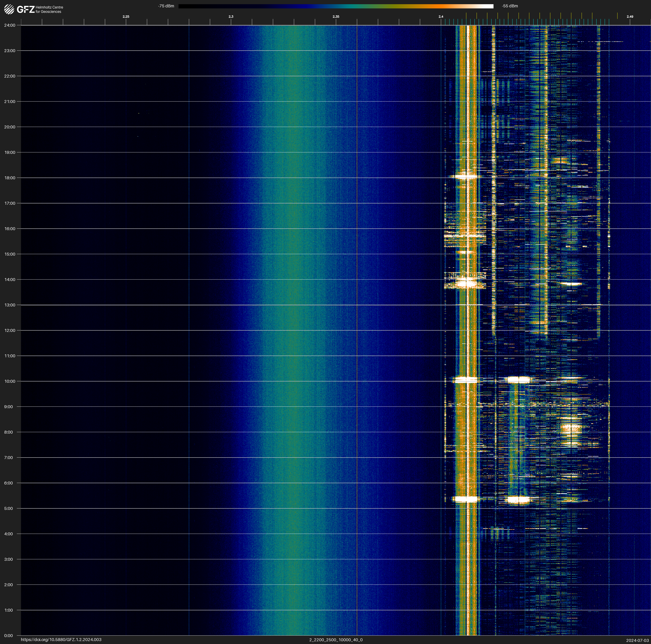Screen dimensions: 651x644
Task: Click the 2_2200_2500_10000_40_0 file label
Action: tap(336, 640)
